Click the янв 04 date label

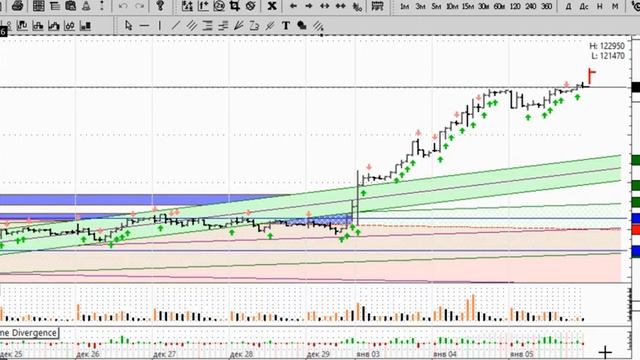(x=444, y=354)
